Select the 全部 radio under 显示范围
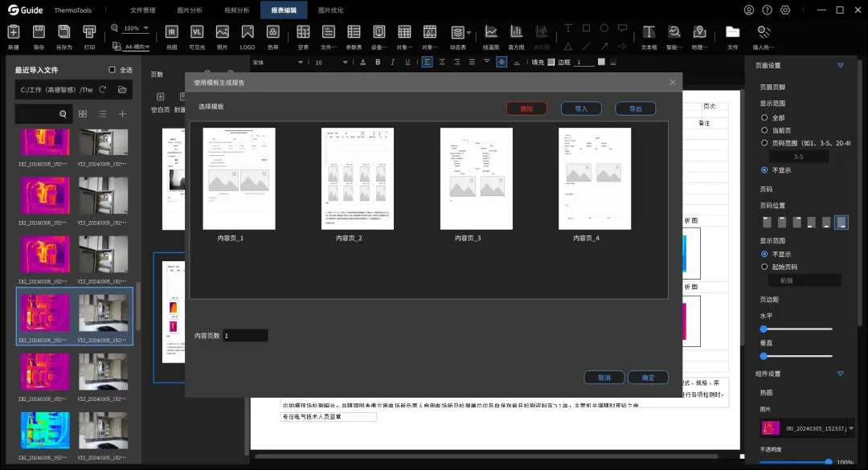This screenshot has width=868, height=470. point(764,117)
